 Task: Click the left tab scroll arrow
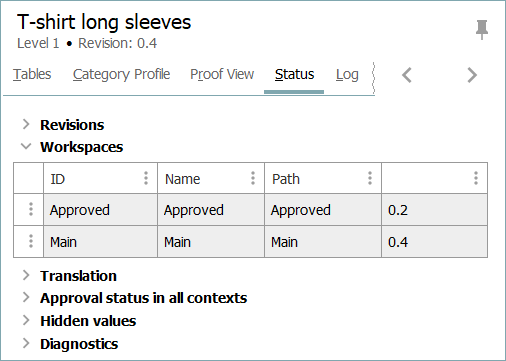pyautogui.click(x=407, y=75)
